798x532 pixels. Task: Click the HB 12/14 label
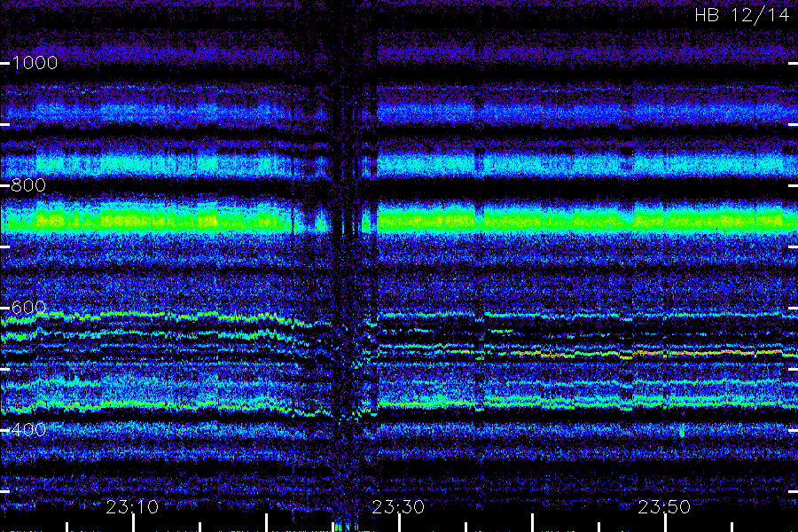[x=742, y=15]
